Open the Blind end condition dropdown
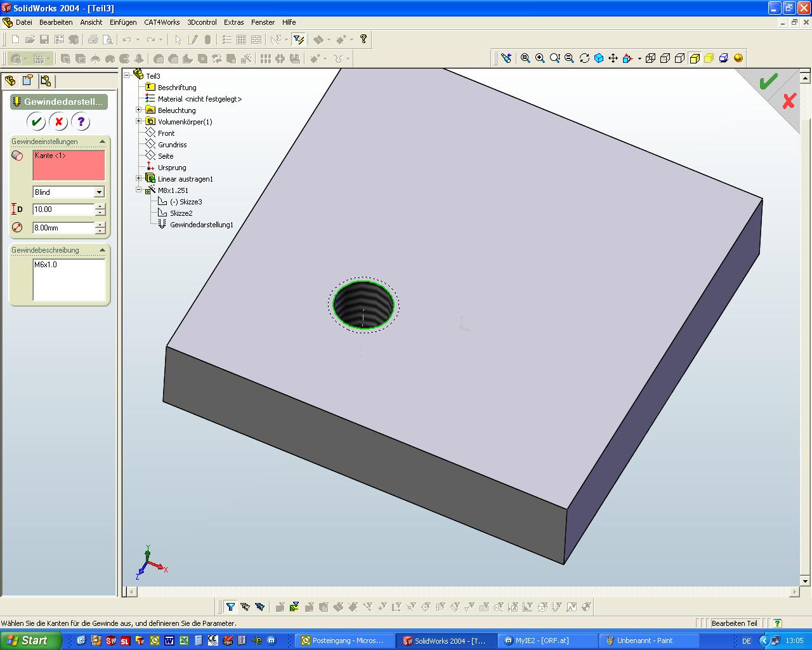Viewport: 812px width, 650px height. coord(99,192)
